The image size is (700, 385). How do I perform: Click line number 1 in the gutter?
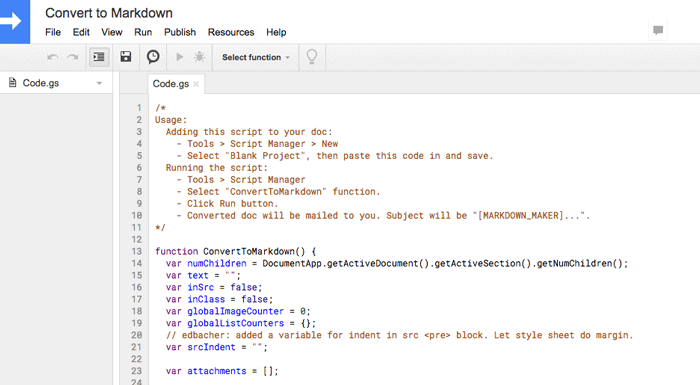[x=139, y=108]
